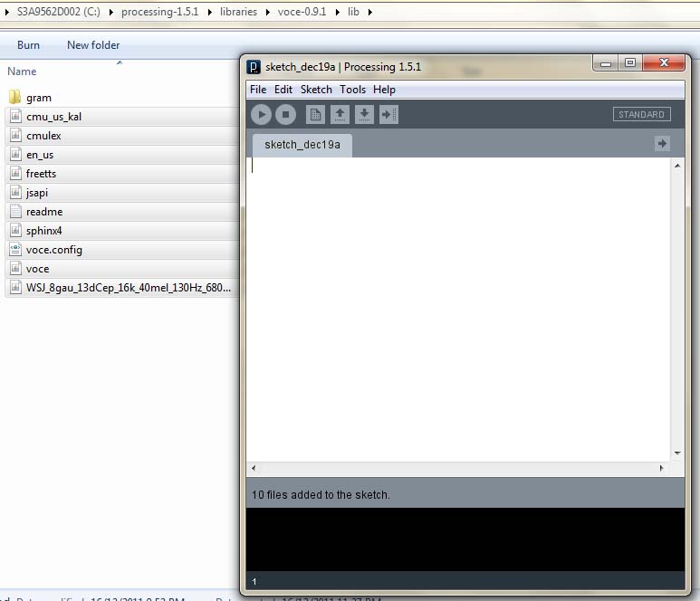Select the voce jar file icon
The height and width of the screenshot is (601, 700).
tap(15, 269)
